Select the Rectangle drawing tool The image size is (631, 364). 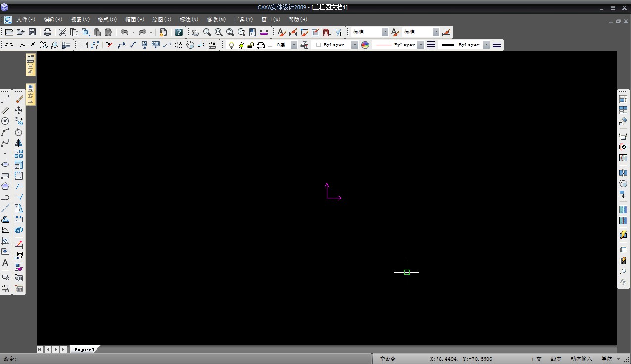[5, 176]
